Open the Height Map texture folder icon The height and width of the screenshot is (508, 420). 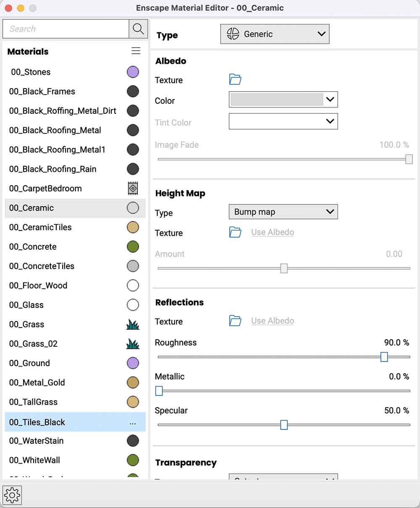pos(235,232)
